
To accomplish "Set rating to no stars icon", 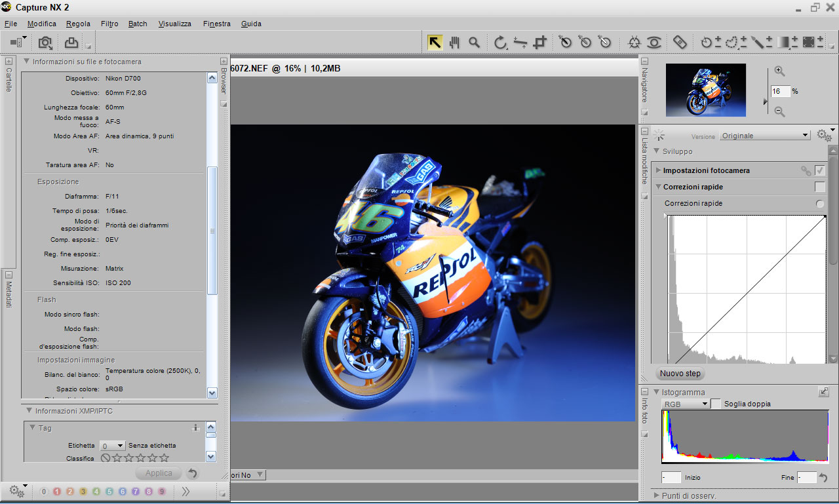I will [106, 458].
